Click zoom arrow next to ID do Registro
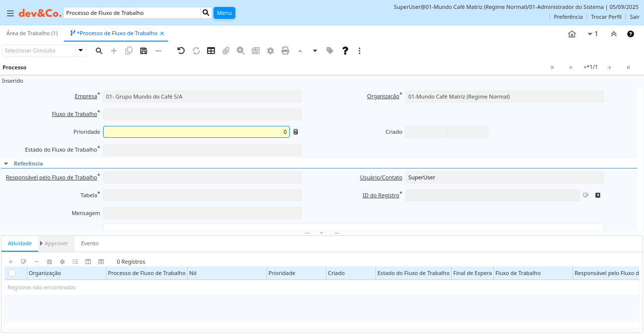 coord(597,195)
